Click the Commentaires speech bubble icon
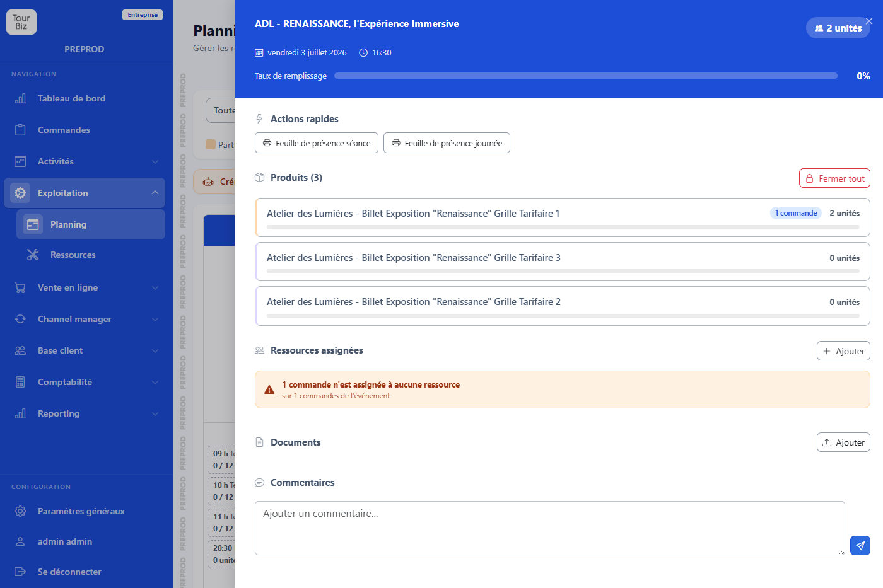883x588 pixels. click(x=259, y=483)
